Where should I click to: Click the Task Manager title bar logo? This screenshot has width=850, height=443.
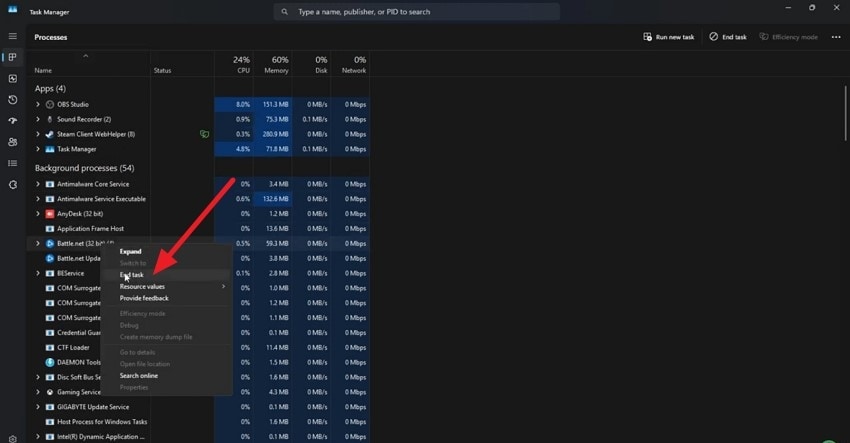click(12, 10)
